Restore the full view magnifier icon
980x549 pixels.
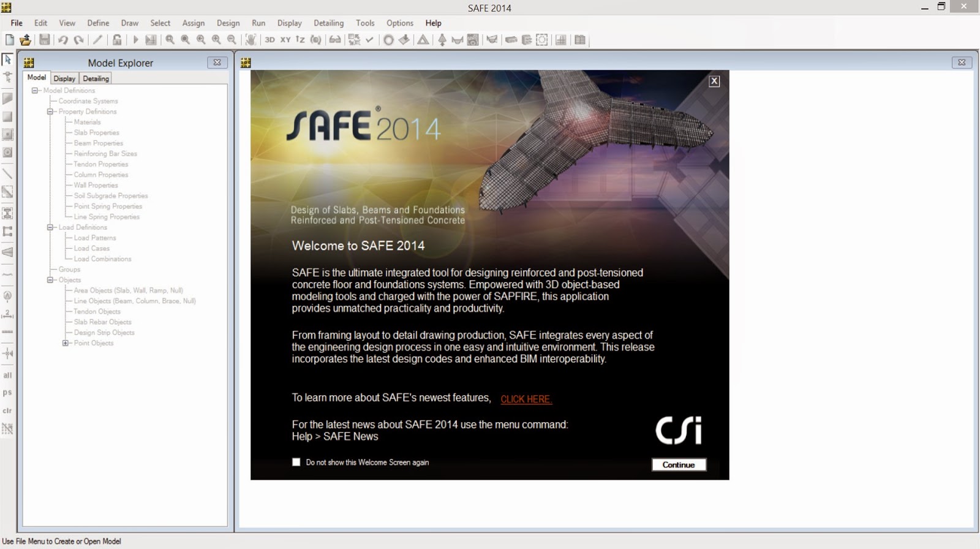point(186,40)
